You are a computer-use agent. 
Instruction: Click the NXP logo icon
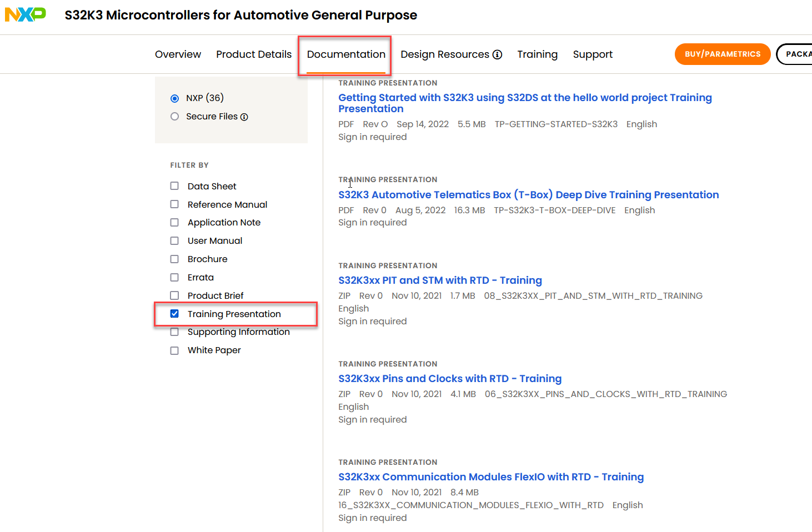pos(25,14)
